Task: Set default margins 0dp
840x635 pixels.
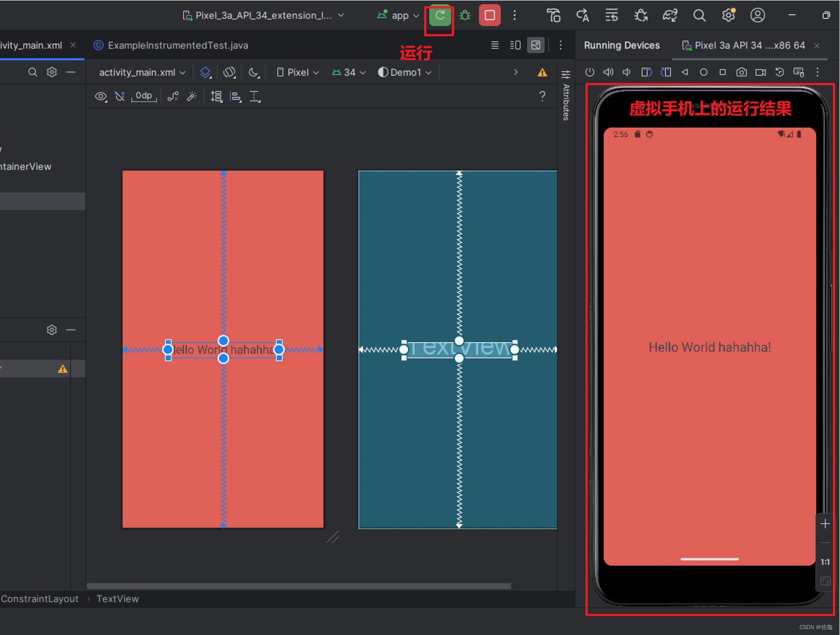Action: pyautogui.click(x=144, y=96)
